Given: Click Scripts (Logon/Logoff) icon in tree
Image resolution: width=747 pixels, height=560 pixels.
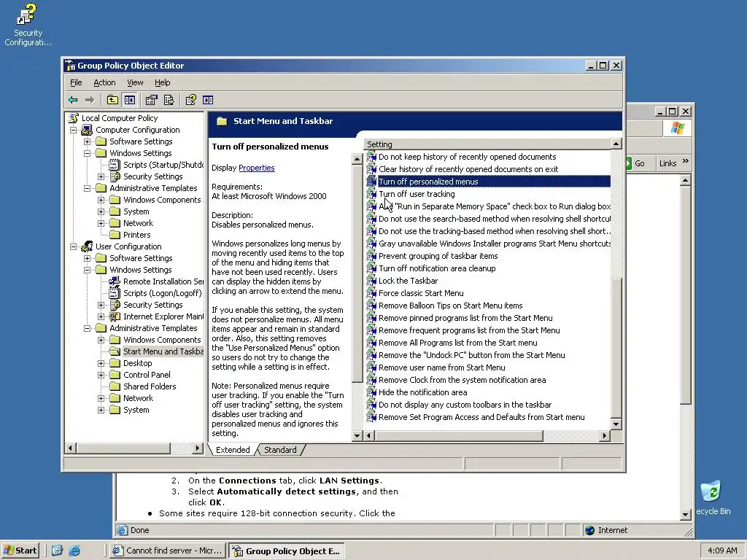Looking at the screenshot, I should tap(115, 293).
